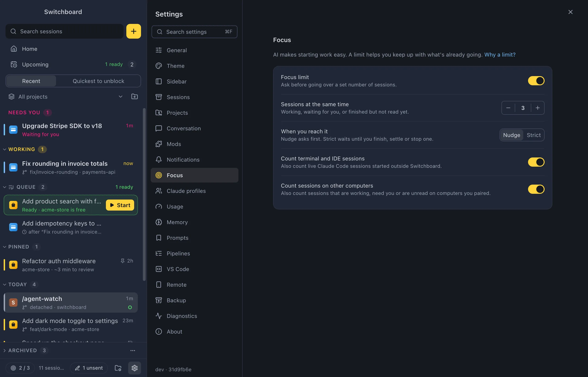The height and width of the screenshot is (377, 588).
Task: Turn off Count sessions on other computers
Action: tap(536, 189)
